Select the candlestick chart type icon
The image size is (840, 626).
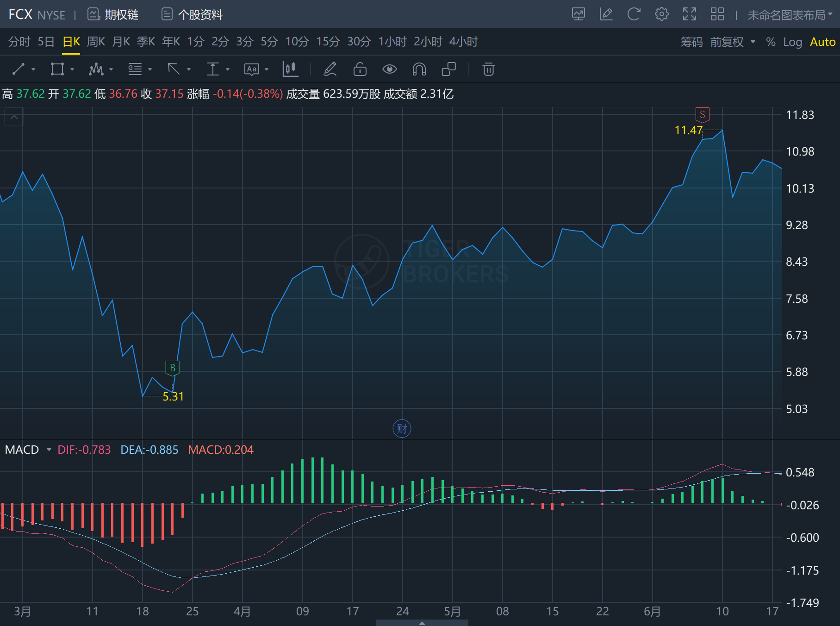(290, 69)
